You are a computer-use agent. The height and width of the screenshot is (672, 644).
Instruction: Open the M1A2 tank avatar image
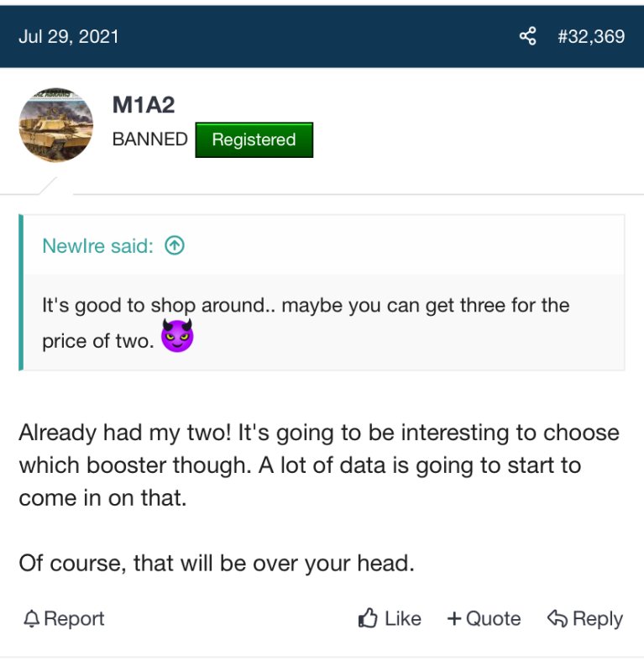[x=55, y=124]
